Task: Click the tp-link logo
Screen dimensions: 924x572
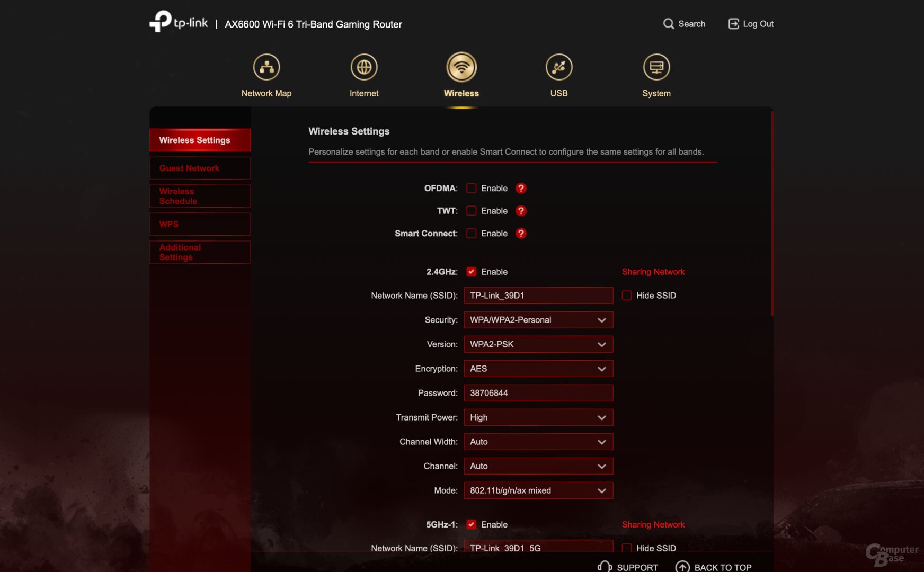Action: (x=179, y=22)
